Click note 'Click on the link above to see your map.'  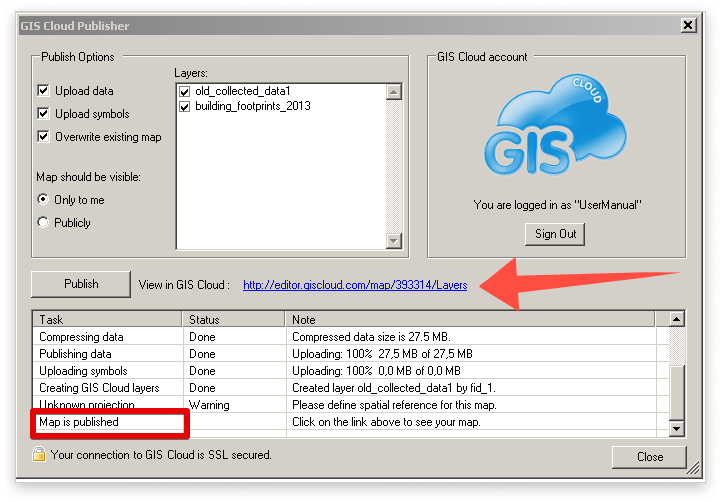pos(386,422)
